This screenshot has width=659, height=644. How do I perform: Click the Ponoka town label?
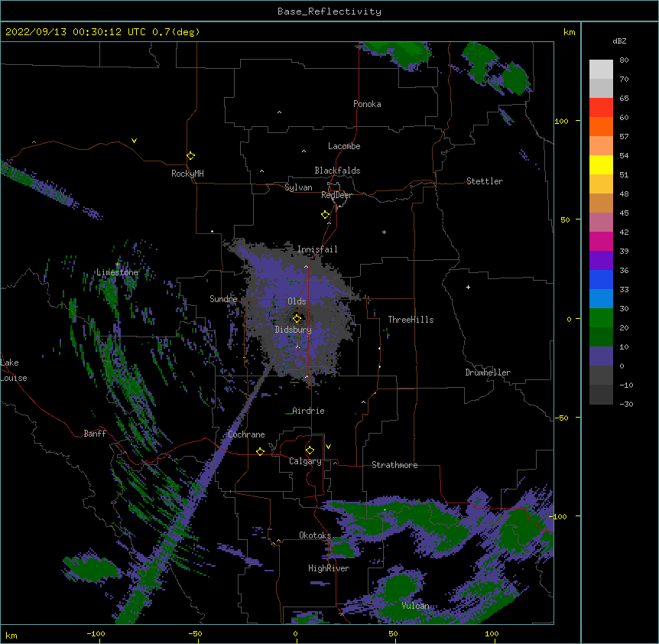(367, 104)
